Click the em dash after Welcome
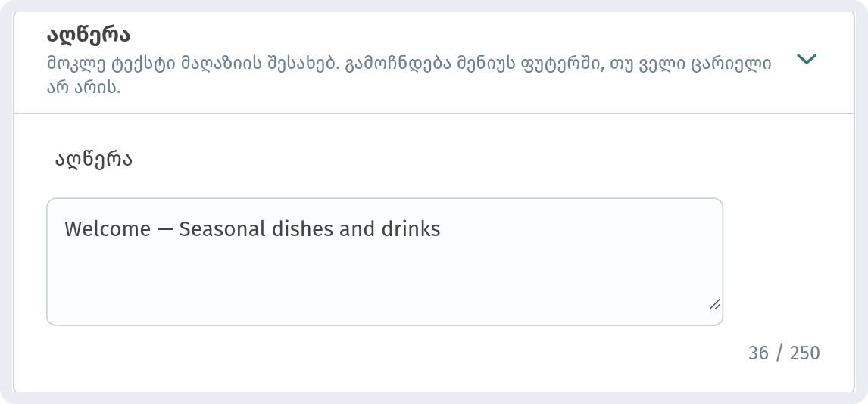 tap(165, 229)
